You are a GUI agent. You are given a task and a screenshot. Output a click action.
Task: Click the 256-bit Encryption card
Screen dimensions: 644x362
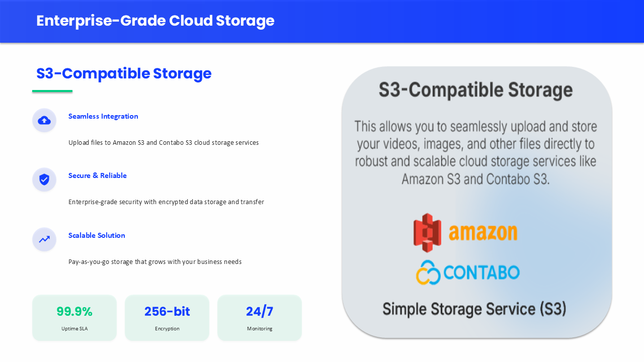pos(167,318)
